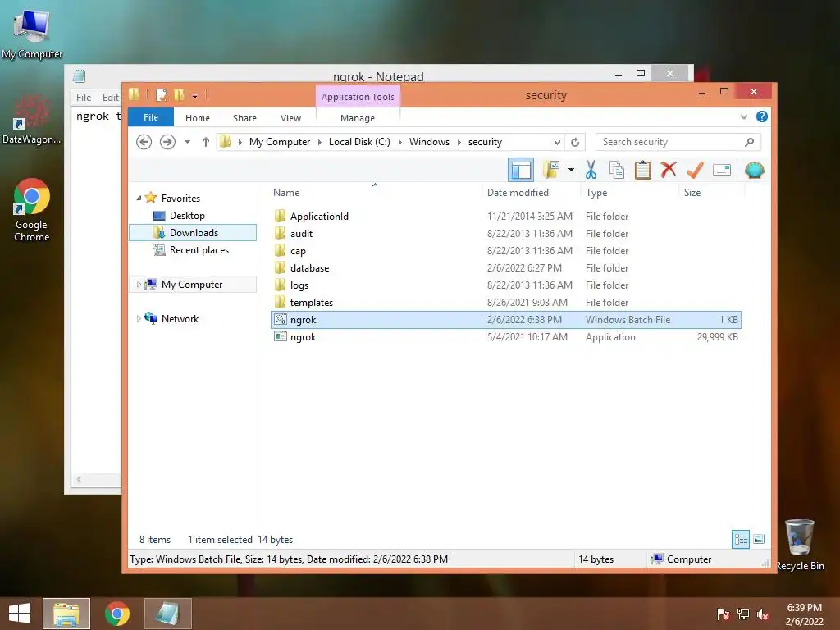Switch to details view in status bar
The width and height of the screenshot is (840, 630).
point(741,539)
